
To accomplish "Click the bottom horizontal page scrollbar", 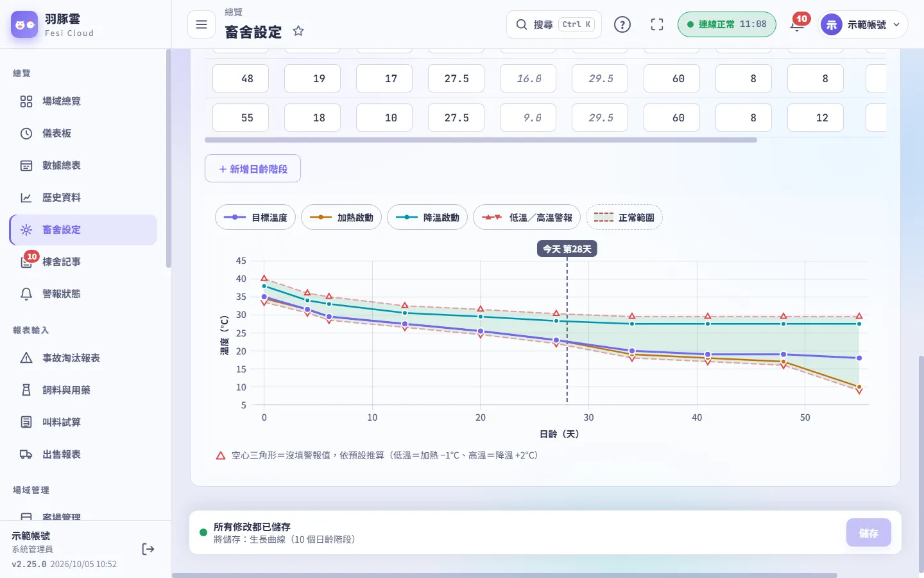I will pos(504,575).
